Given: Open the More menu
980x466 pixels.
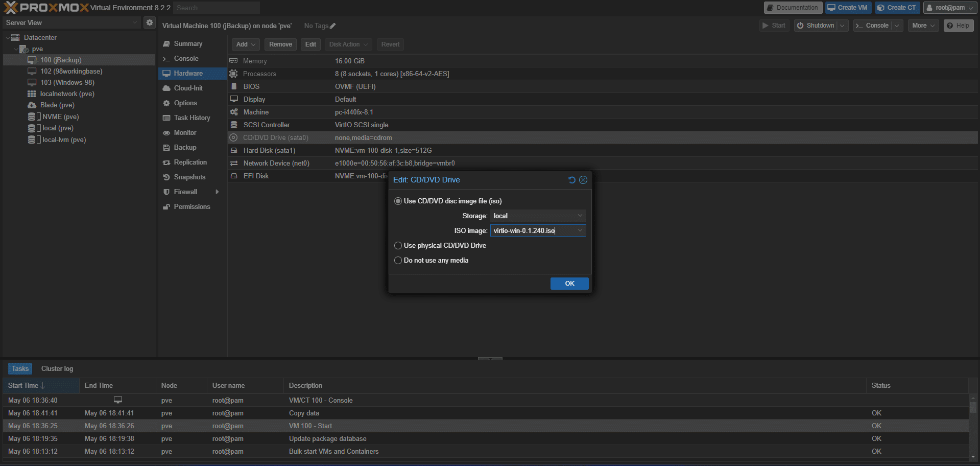Looking at the screenshot, I should pos(923,26).
